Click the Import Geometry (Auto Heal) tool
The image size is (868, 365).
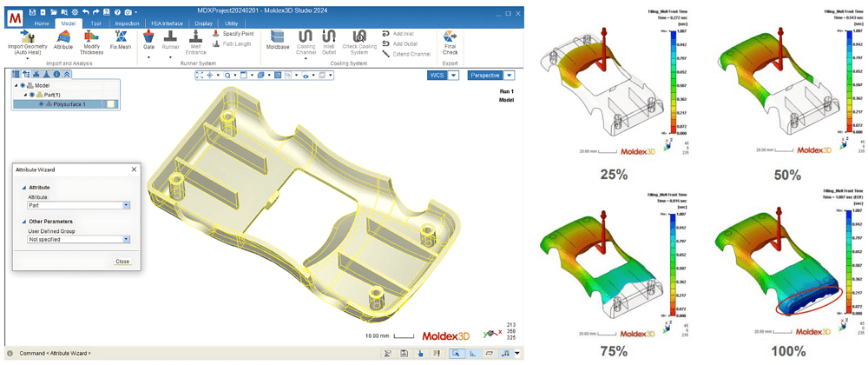28,42
